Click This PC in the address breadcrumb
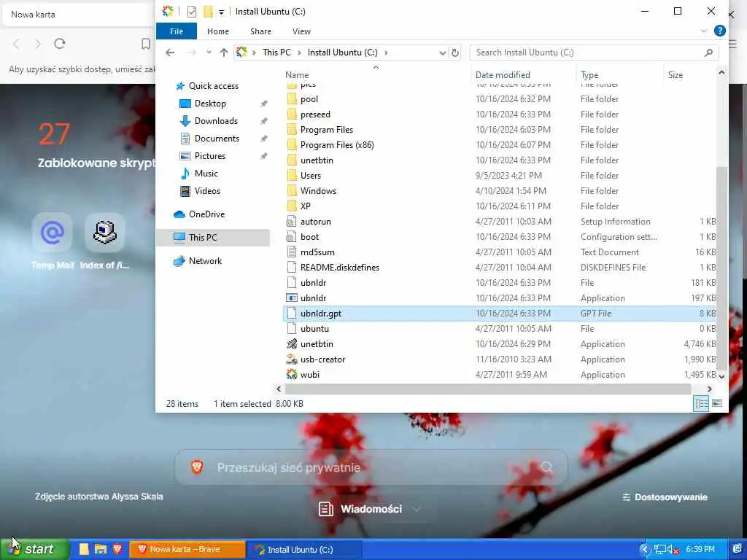The height and width of the screenshot is (560, 747). click(276, 52)
